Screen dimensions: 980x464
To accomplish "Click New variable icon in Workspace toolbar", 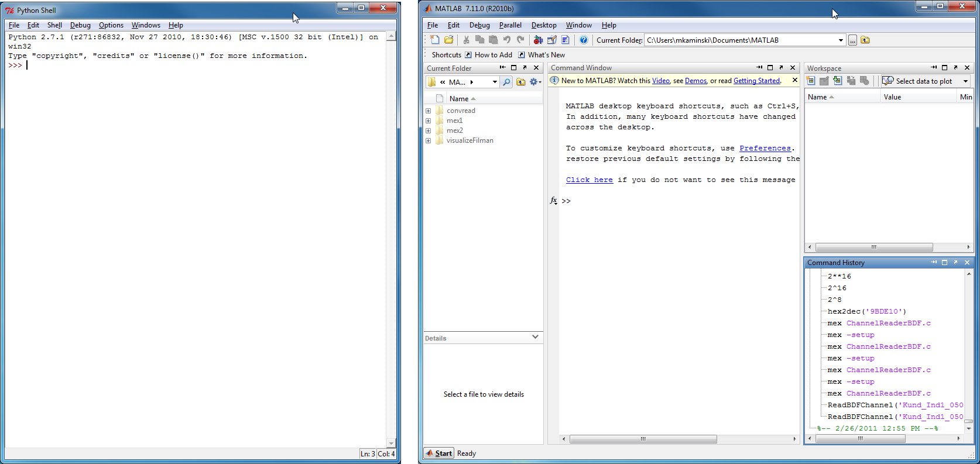I will click(811, 81).
